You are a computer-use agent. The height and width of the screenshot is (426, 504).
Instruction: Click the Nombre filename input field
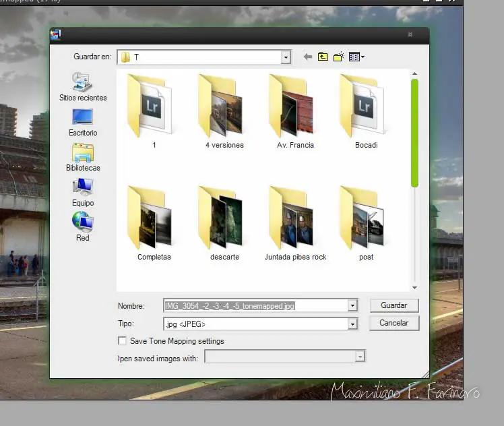pyautogui.click(x=256, y=305)
